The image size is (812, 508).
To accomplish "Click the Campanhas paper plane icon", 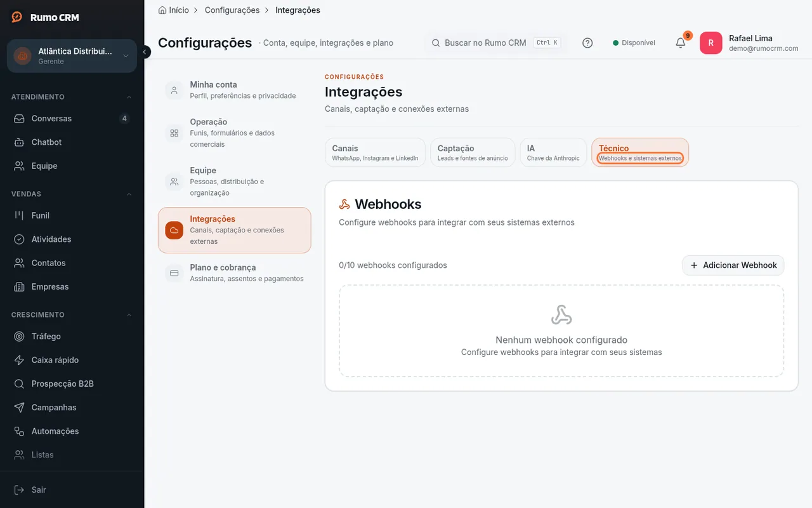I will pyautogui.click(x=20, y=408).
